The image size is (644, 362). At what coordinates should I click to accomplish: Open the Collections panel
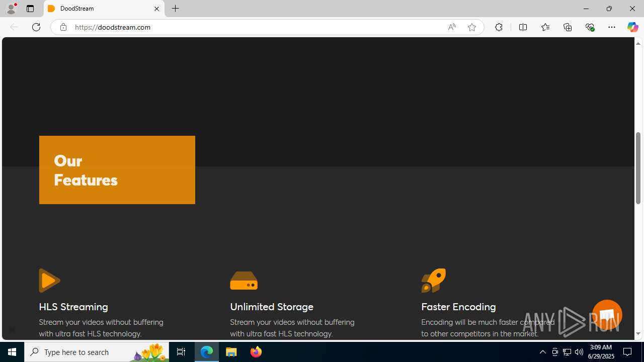(568, 27)
